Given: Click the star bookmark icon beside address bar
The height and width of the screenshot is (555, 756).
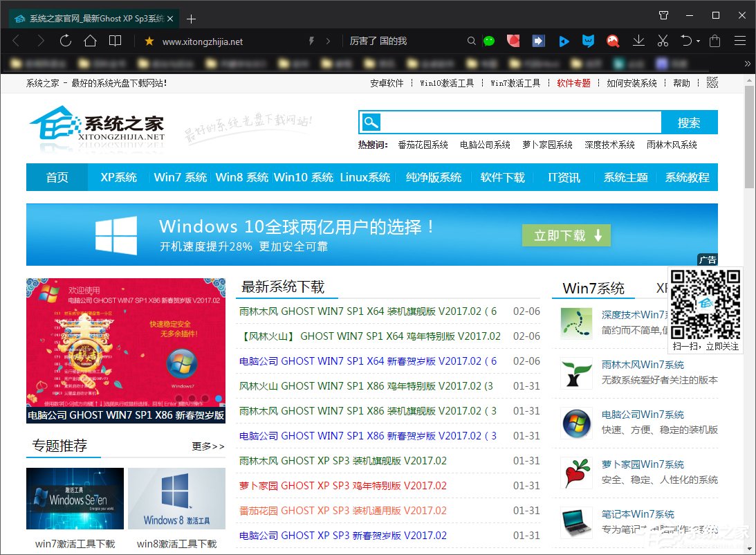Looking at the screenshot, I should pos(149,41).
